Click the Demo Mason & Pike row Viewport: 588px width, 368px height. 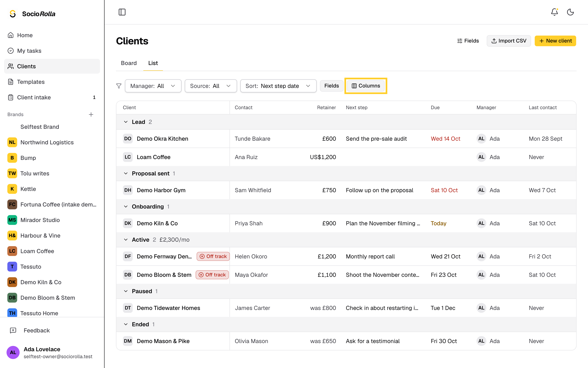[x=346, y=341]
